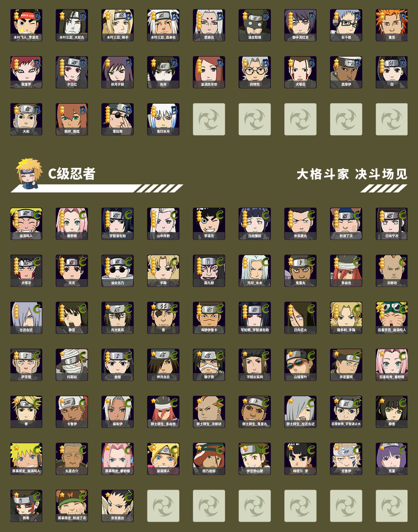Pick the 日向宁次 ninja icon

click(392, 224)
